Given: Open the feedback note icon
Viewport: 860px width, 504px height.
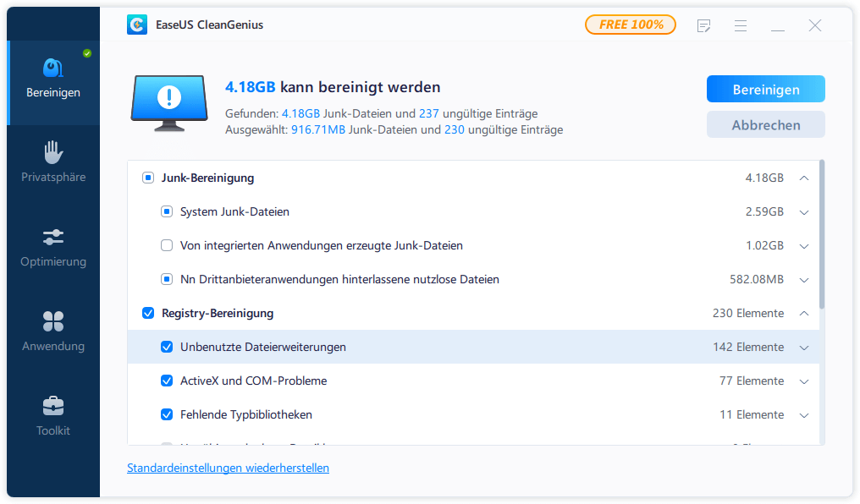Looking at the screenshot, I should (x=703, y=25).
